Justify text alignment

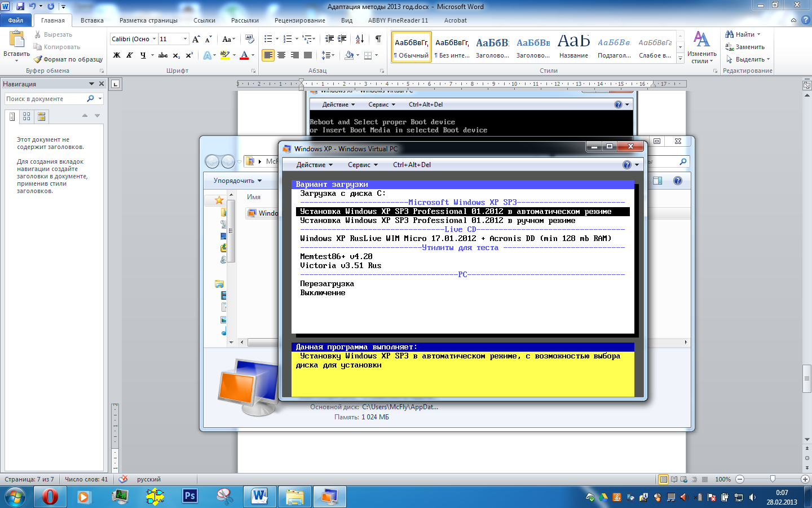coord(308,55)
